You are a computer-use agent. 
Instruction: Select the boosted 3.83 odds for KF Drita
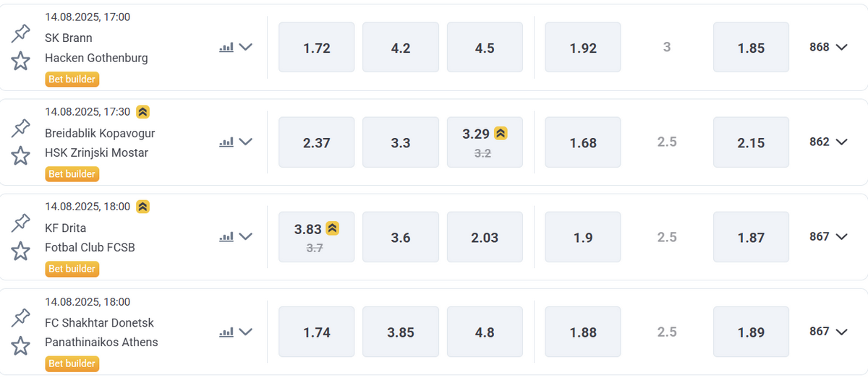click(x=317, y=237)
